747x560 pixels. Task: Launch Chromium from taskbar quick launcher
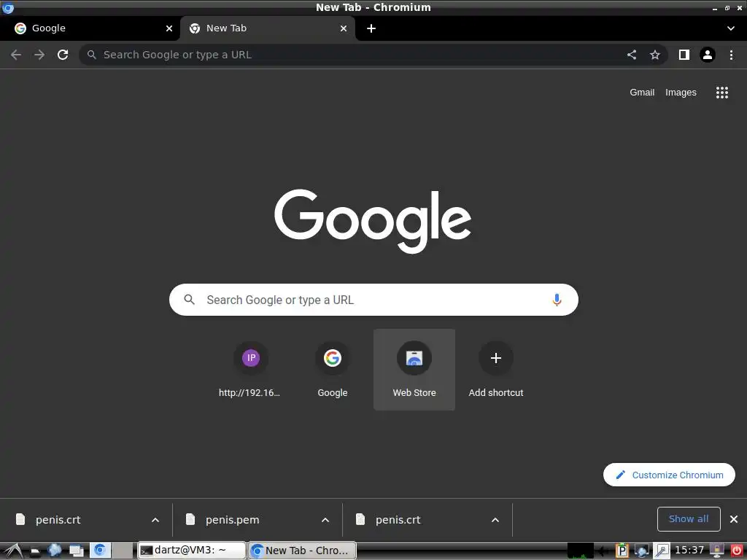pyautogui.click(x=100, y=551)
